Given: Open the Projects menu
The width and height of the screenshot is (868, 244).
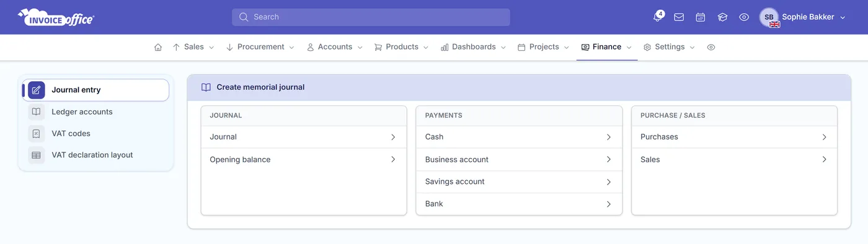Looking at the screenshot, I should pyautogui.click(x=544, y=47).
